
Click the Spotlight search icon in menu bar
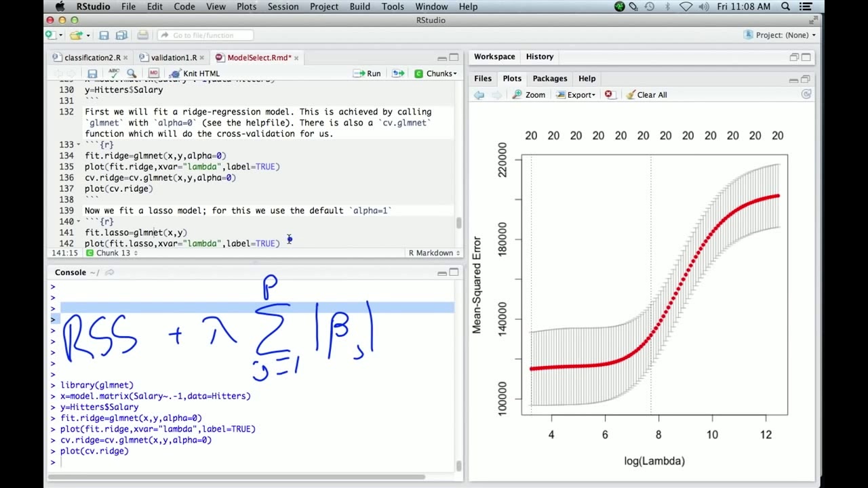click(x=786, y=7)
